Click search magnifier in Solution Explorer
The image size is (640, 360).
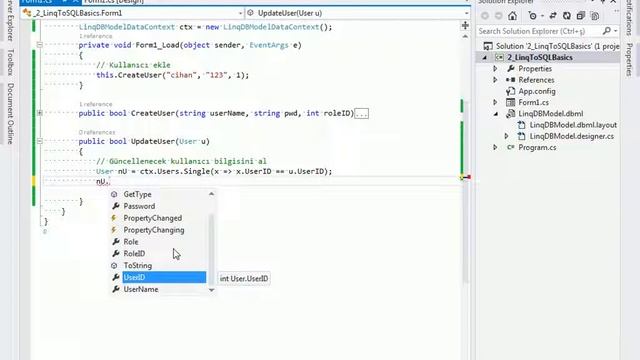(x=607, y=31)
